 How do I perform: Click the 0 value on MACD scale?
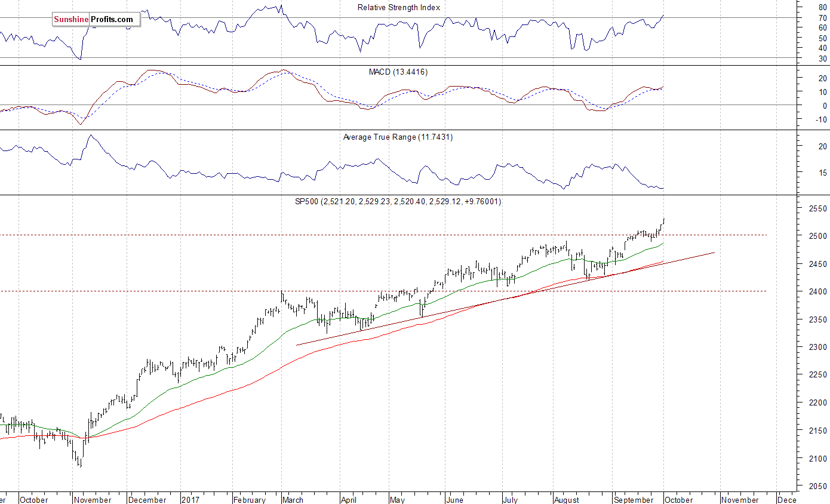click(x=825, y=106)
